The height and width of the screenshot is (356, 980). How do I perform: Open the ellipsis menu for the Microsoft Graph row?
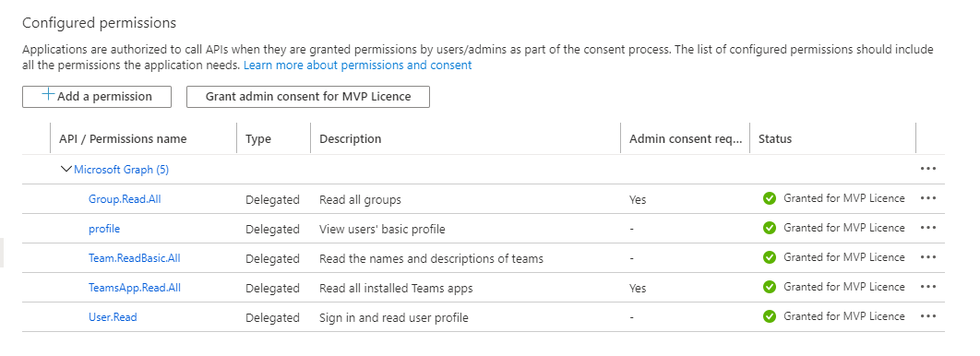928,169
